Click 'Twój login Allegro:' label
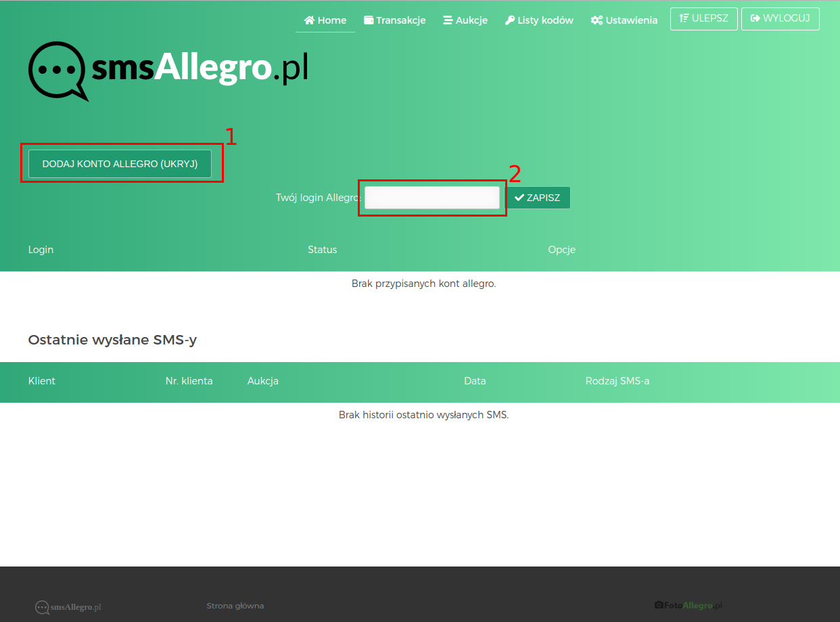The height and width of the screenshot is (622, 840). tap(318, 198)
